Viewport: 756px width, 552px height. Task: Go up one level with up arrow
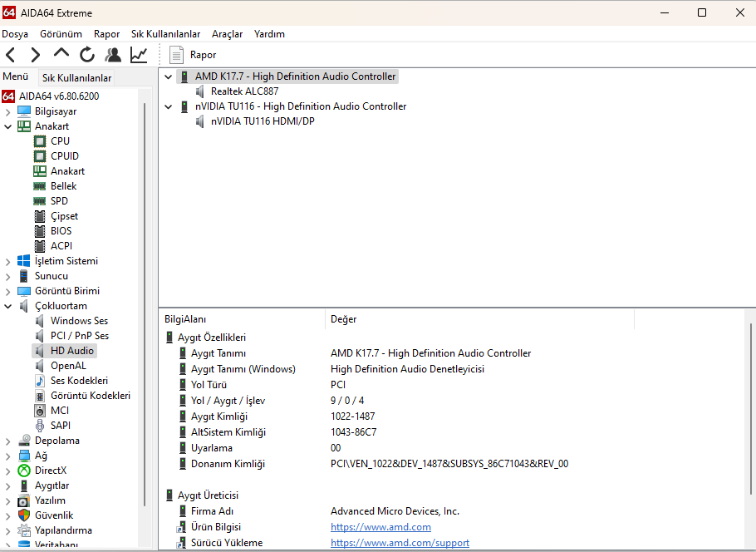click(x=61, y=54)
